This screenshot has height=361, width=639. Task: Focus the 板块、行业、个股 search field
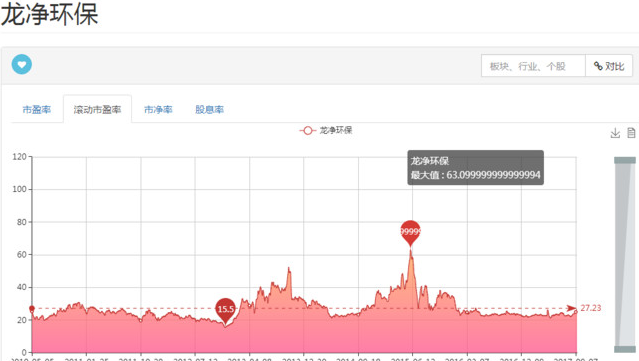pyautogui.click(x=533, y=66)
